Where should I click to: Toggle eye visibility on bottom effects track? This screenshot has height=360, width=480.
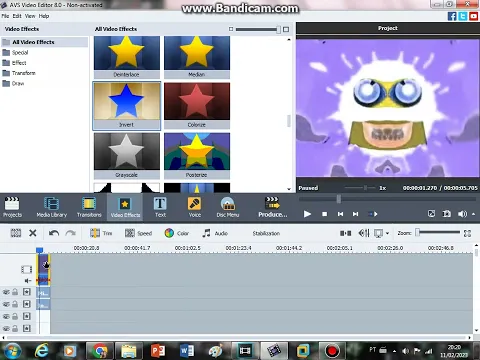pos(6,329)
